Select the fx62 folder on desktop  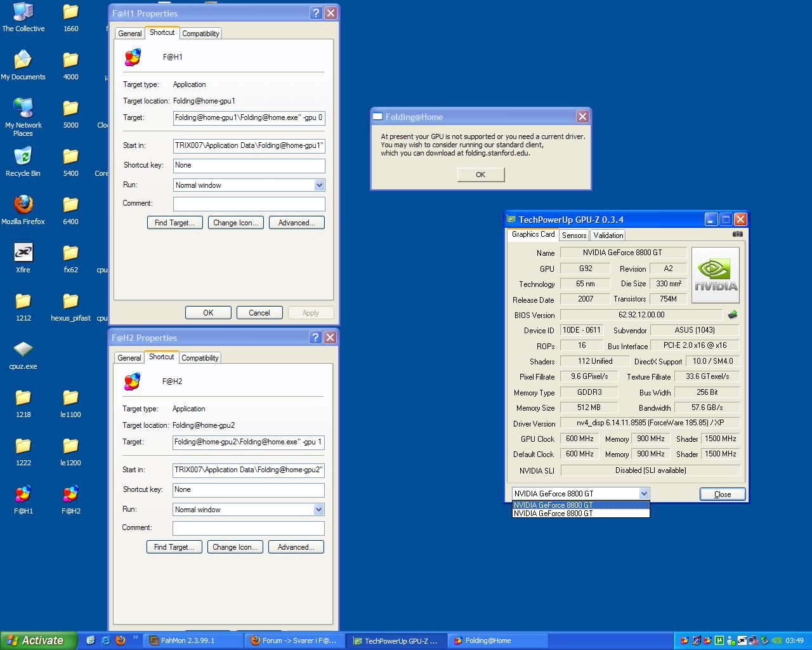(x=71, y=258)
